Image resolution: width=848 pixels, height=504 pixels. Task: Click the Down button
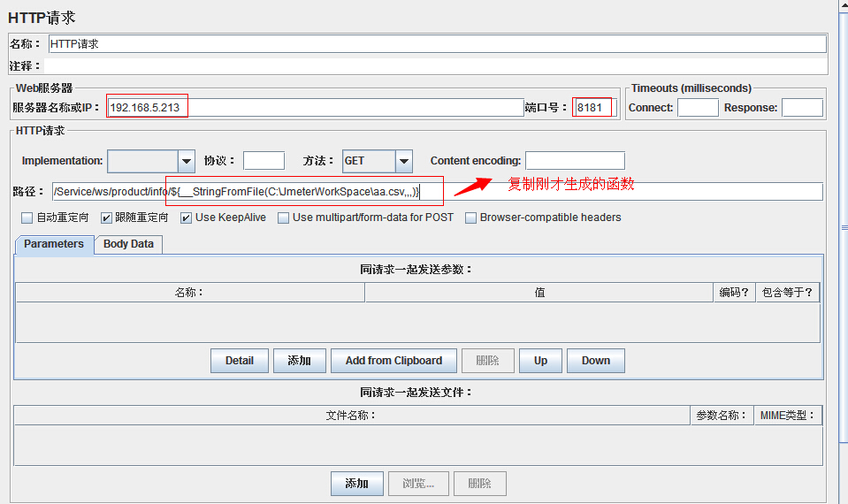[595, 361]
